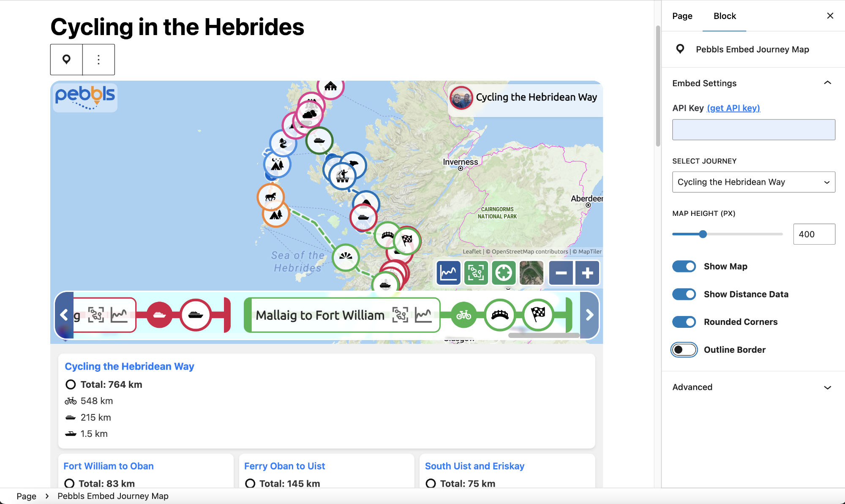Toggle the Show Map switch
Image resolution: width=845 pixels, height=504 pixels.
point(684,267)
